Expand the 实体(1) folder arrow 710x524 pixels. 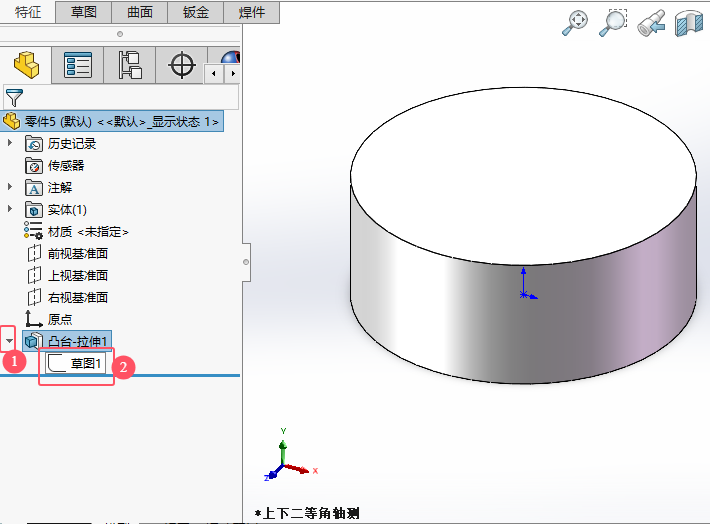10,209
